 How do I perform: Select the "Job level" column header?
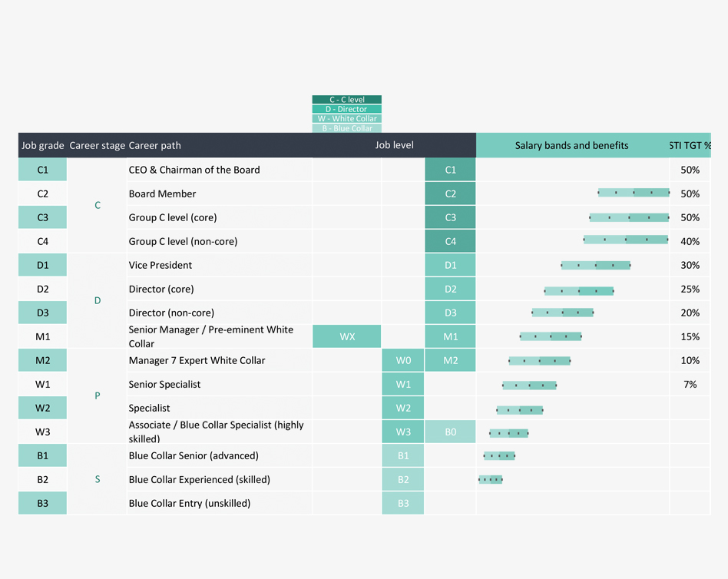(x=394, y=145)
